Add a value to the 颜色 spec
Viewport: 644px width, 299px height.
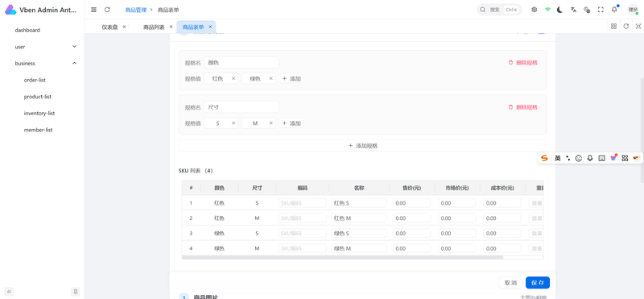[x=291, y=78]
